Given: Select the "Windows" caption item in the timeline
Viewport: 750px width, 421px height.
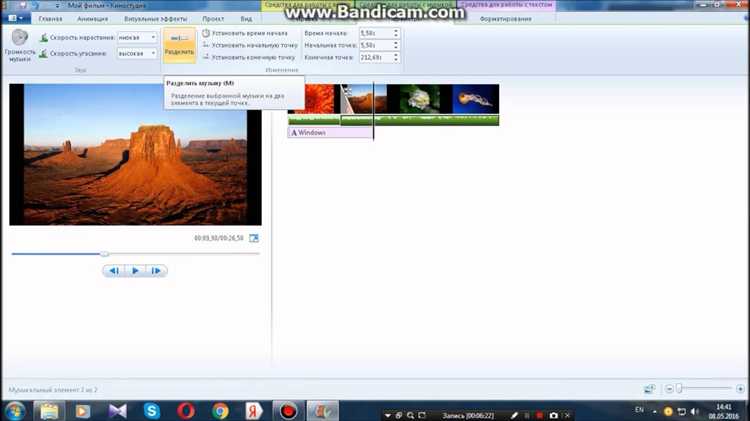Looking at the screenshot, I should 330,133.
